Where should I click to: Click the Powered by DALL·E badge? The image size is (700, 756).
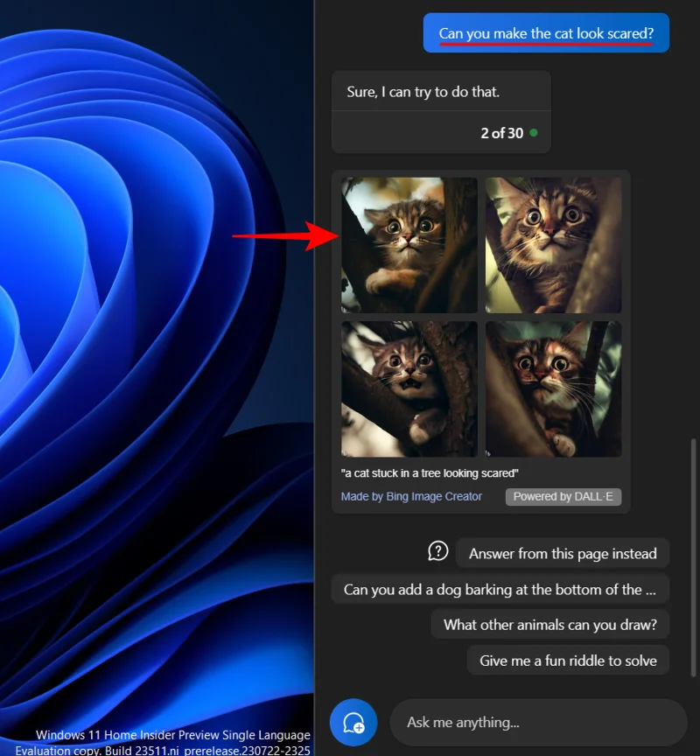563,497
